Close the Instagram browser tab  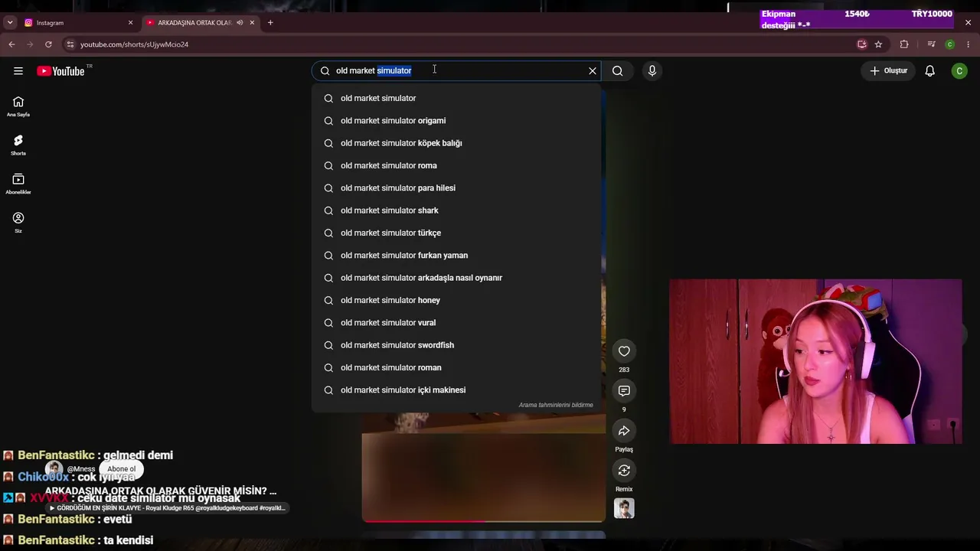(130, 23)
